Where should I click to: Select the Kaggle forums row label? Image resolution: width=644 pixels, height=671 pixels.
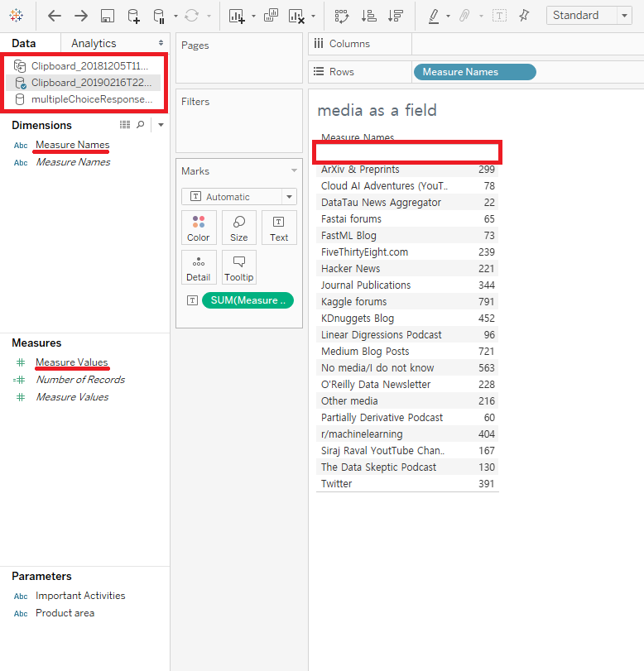(x=353, y=302)
